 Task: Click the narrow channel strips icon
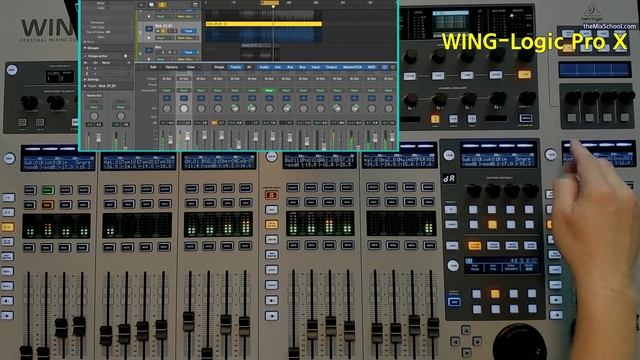tap(385, 67)
